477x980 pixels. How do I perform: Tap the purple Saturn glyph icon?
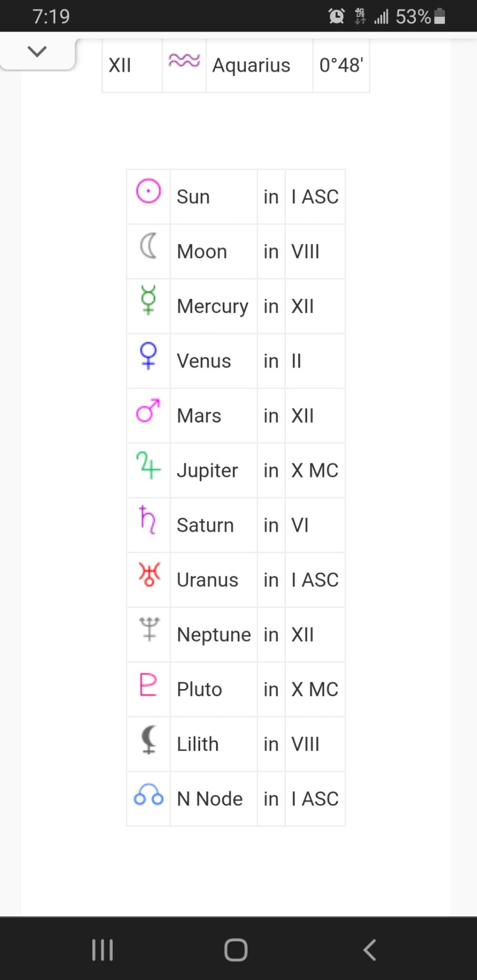coord(148,520)
